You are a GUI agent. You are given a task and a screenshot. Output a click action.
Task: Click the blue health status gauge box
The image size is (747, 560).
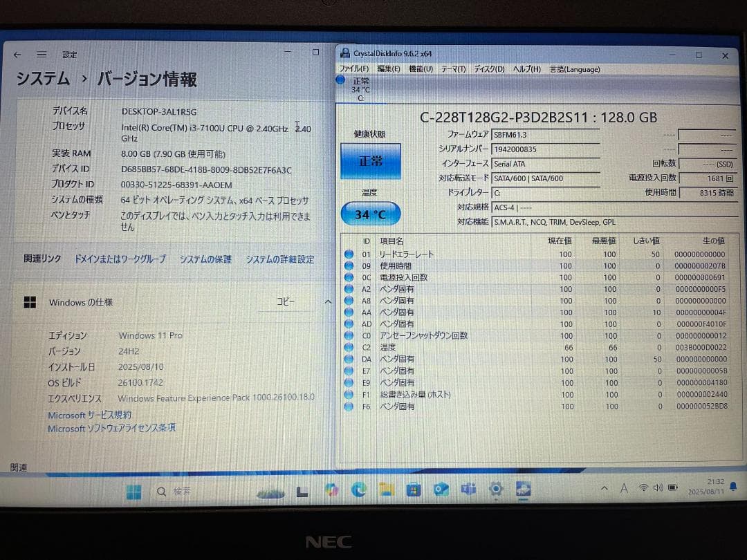point(370,159)
